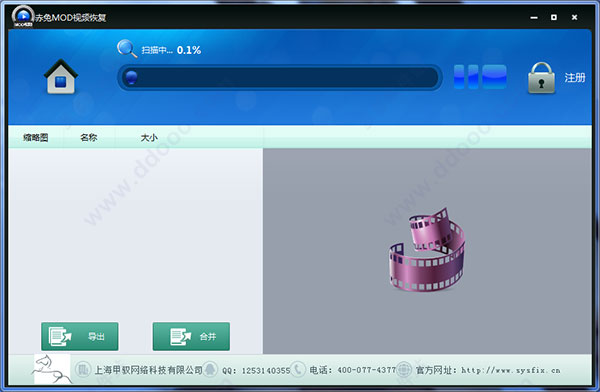Click the 合并 merge button
This screenshot has height=392, width=600.
pyautogui.click(x=191, y=336)
